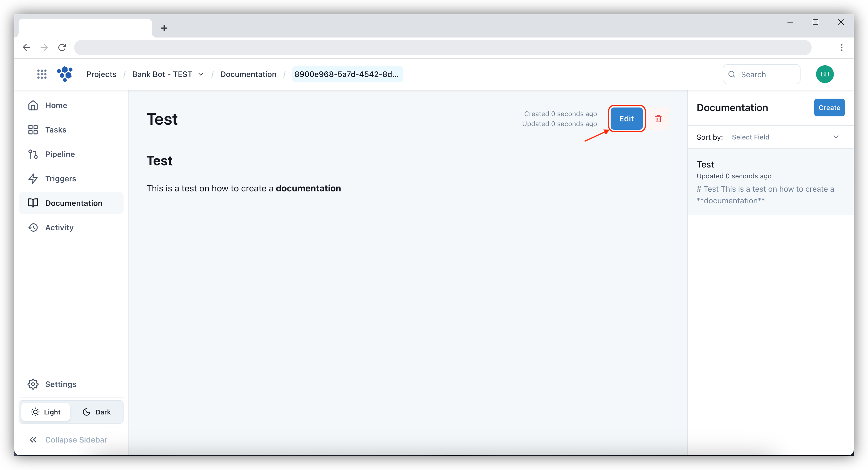Click the delete trash icon for document
This screenshot has height=470, width=868.
tap(658, 119)
